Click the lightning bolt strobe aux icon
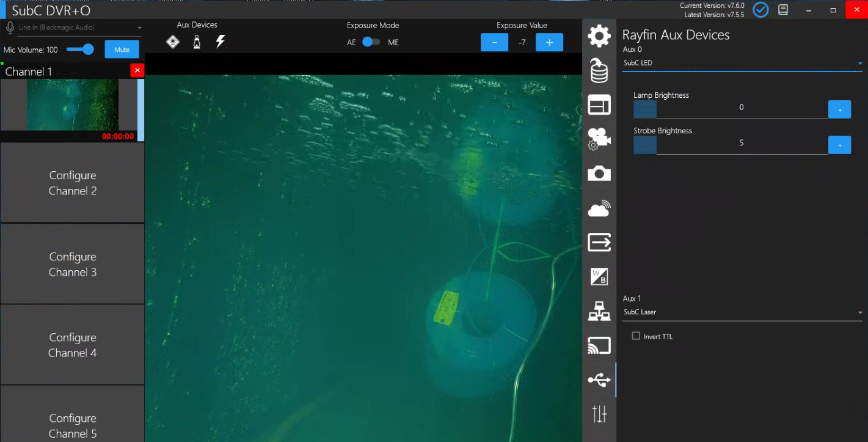 tap(221, 42)
